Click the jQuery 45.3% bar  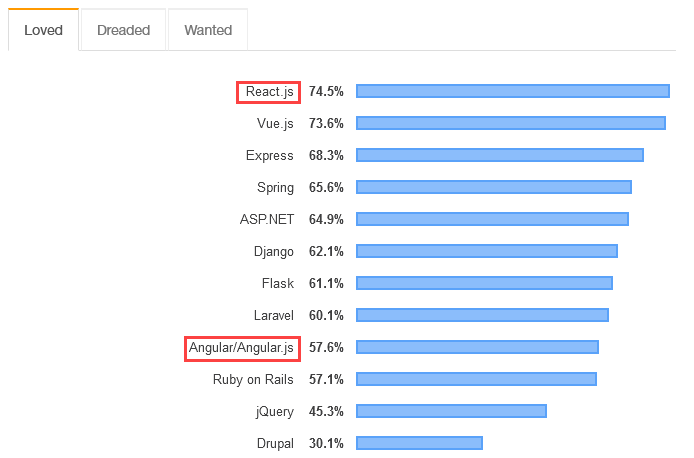(x=451, y=411)
